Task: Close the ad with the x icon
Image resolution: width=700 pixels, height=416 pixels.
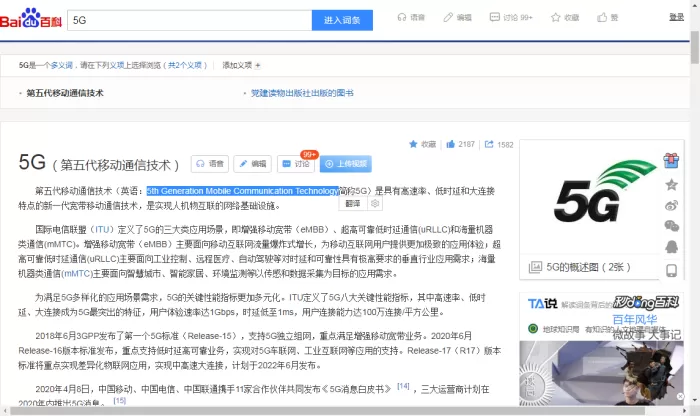Action: click(x=680, y=396)
